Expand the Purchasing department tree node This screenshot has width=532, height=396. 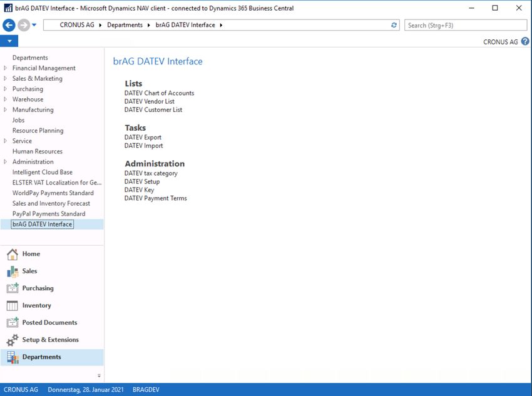(5, 89)
